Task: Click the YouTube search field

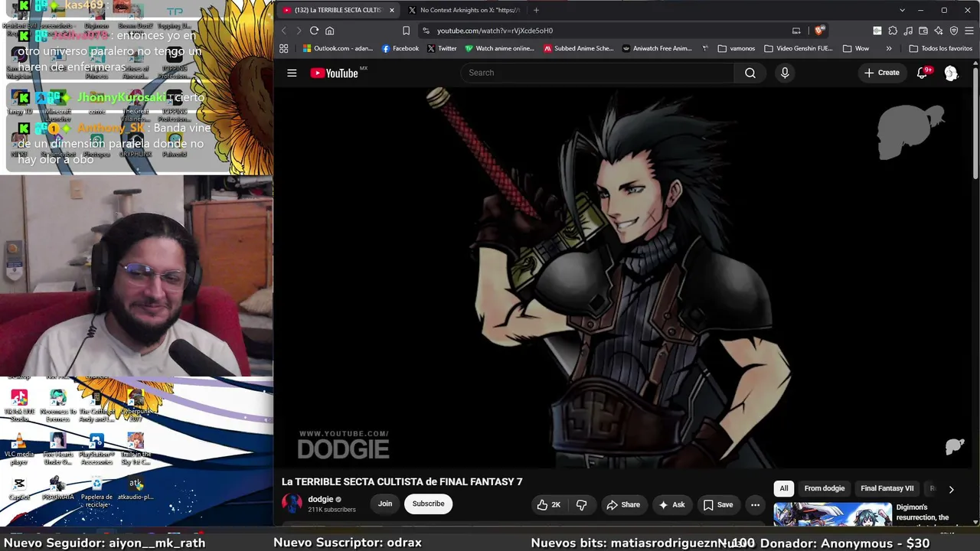Action: [x=597, y=73]
